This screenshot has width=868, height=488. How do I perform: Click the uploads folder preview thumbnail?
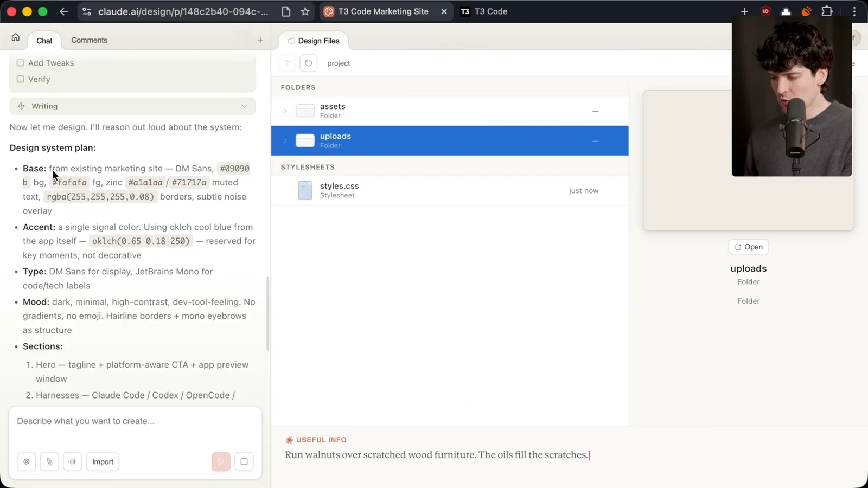[x=748, y=160]
